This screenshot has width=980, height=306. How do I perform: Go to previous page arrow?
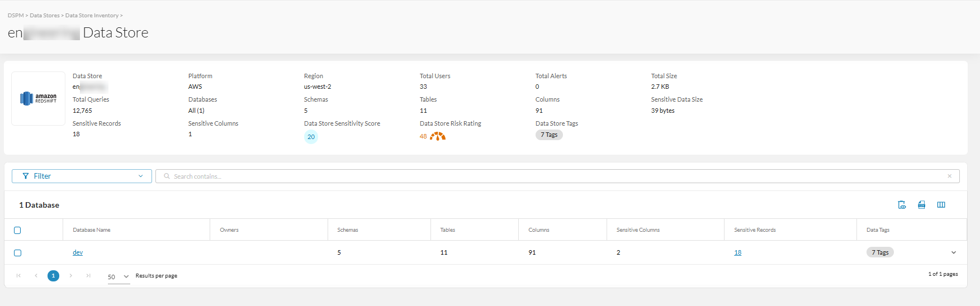(x=36, y=276)
